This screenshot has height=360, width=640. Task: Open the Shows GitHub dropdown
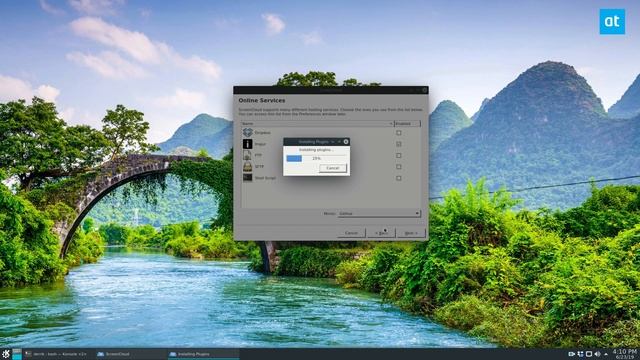(379, 213)
